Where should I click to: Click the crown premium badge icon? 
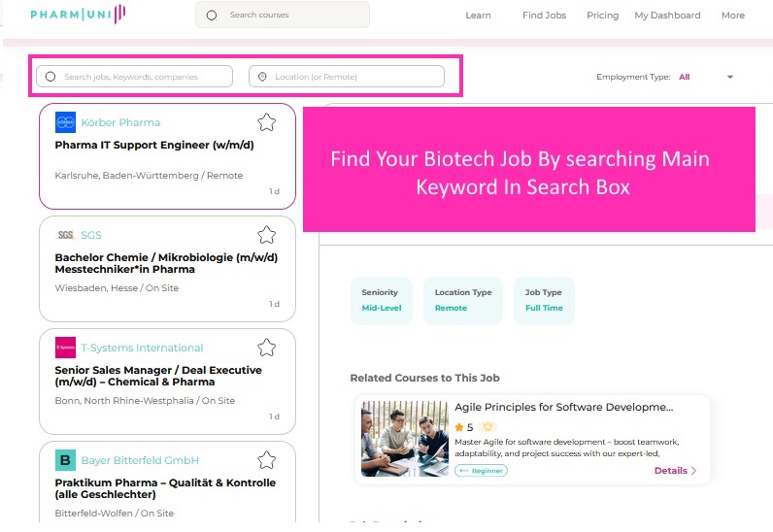[488, 427]
